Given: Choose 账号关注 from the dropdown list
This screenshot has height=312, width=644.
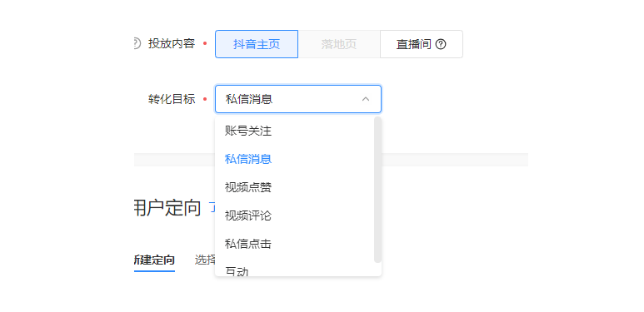Looking at the screenshot, I should (x=294, y=131).
